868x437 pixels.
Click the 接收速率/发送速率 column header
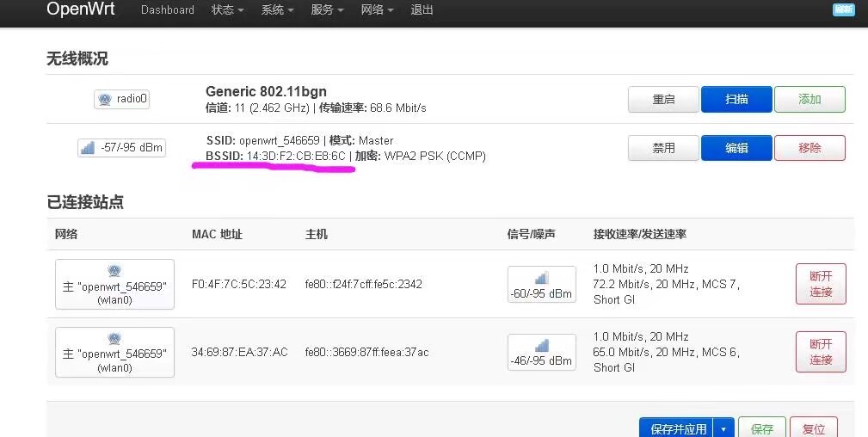pos(640,234)
